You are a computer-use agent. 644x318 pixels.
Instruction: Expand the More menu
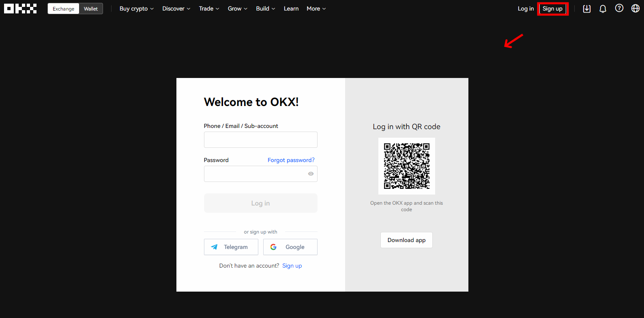316,9
